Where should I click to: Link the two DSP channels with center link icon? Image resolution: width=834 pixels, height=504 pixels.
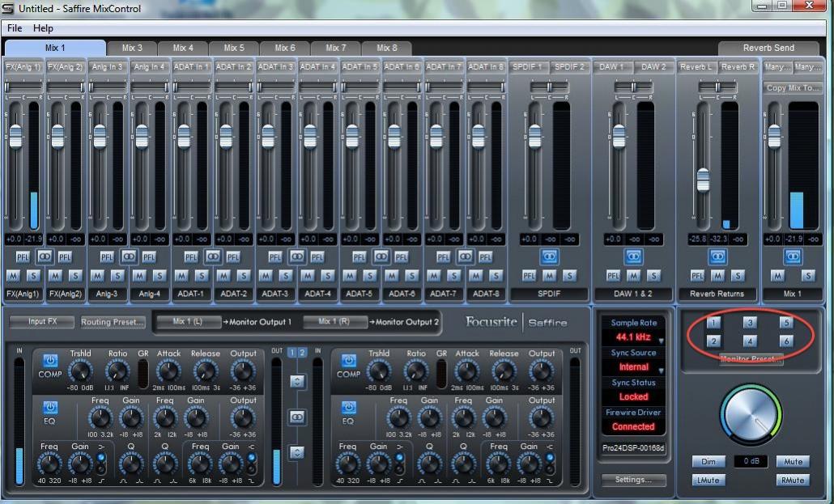[297, 417]
